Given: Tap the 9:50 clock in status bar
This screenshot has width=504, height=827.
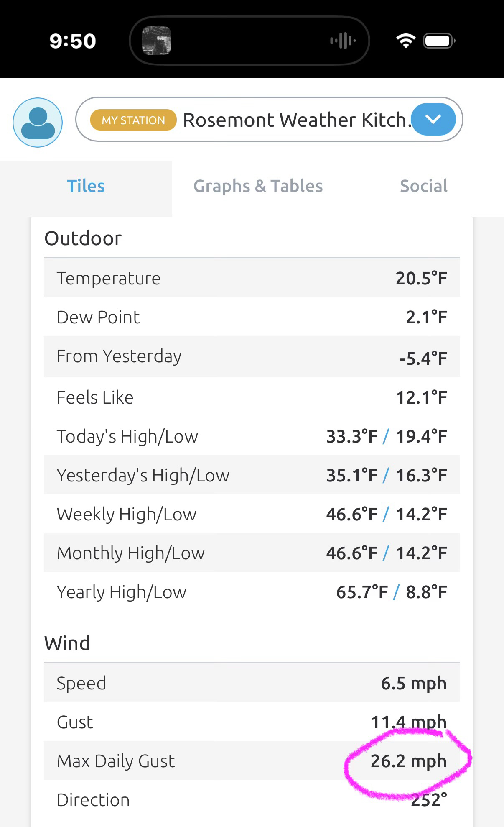Looking at the screenshot, I should tap(73, 41).
